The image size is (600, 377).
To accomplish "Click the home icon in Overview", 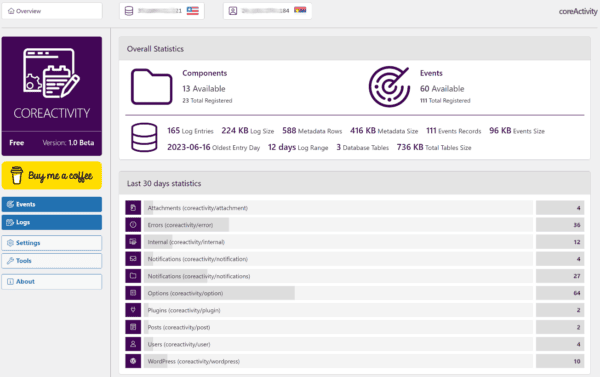I will pyautogui.click(x=11, y=11).
